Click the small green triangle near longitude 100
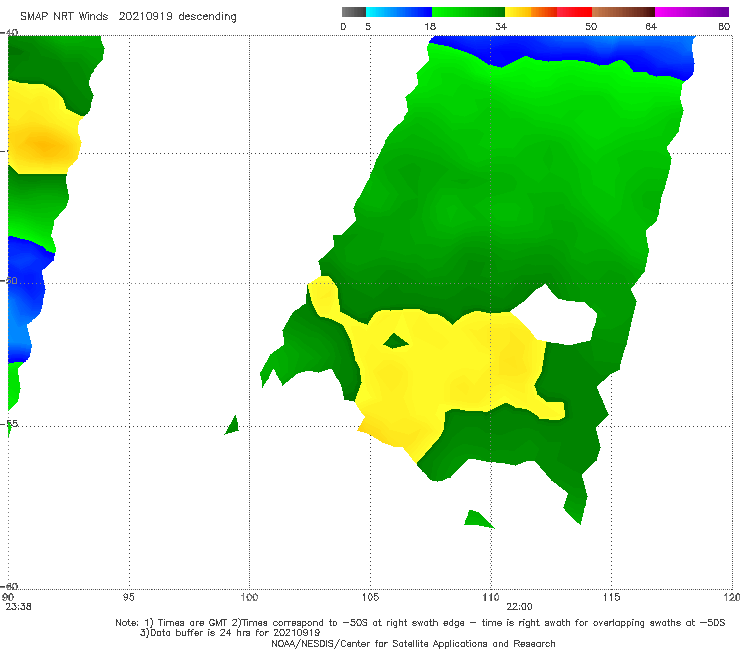The image size is (740, 650). coord(232,425)
